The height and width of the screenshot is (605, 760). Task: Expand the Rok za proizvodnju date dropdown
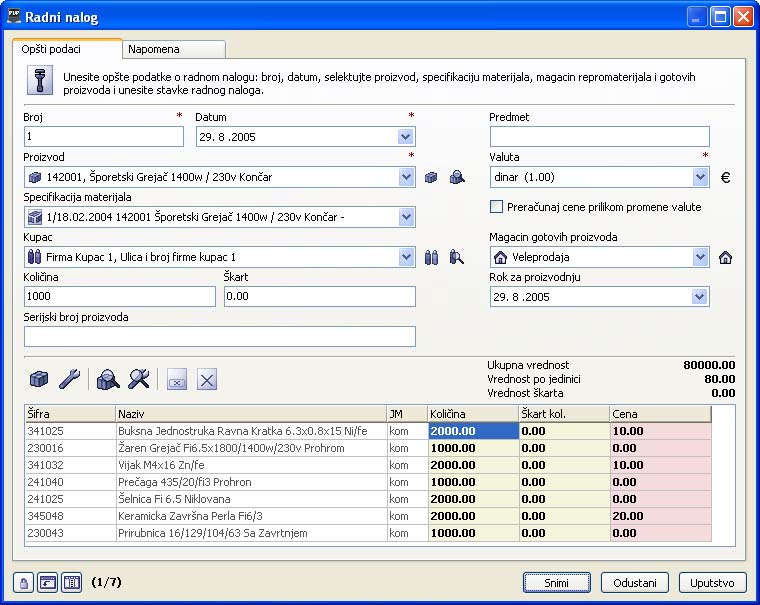(700, 297)
